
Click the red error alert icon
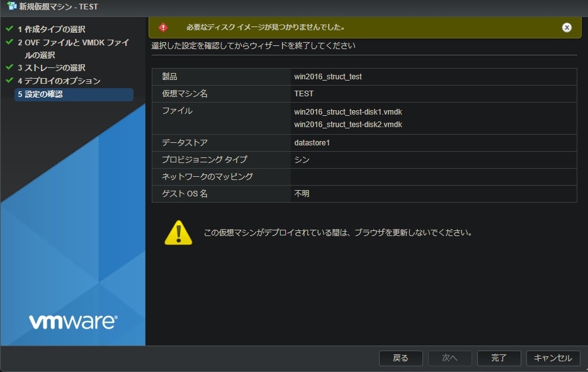pyautogui.click(x=163, y=27)
